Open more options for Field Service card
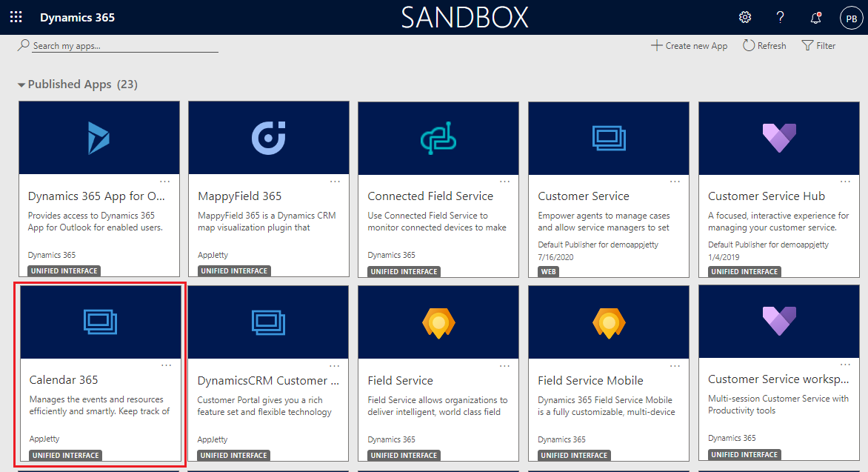Image resolution: width=868 pixels, height=472 pixels. pos(505,365)
